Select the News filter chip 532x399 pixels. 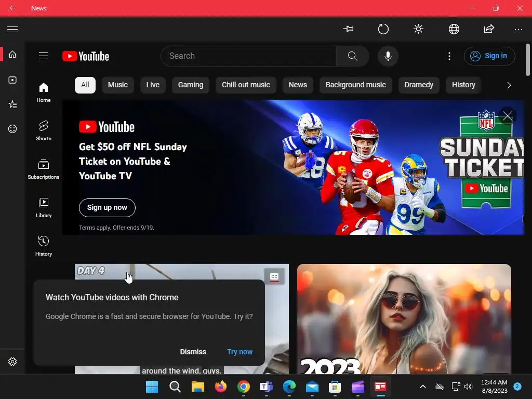(x=298, y=85)
